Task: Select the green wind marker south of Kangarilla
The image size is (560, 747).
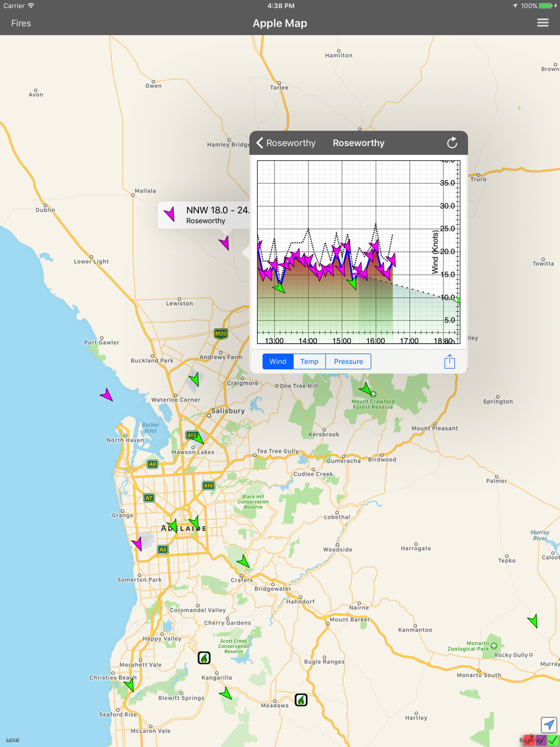Action: [226, 694]
